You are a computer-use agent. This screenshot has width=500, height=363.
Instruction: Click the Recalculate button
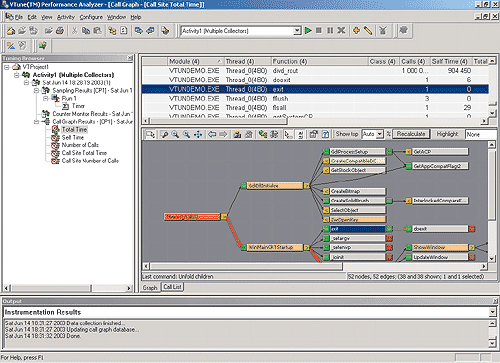tap(411, 134)
